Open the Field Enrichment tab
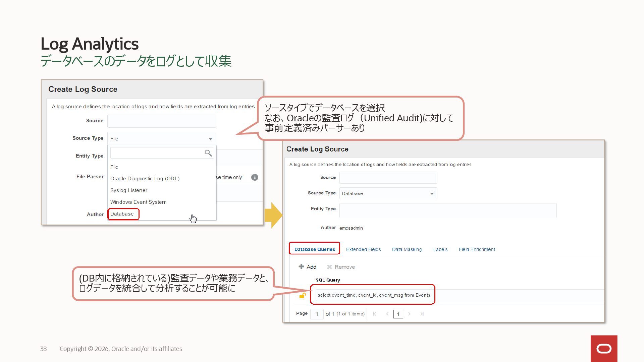This screenshot has height=362, width=644. point(477,249)
